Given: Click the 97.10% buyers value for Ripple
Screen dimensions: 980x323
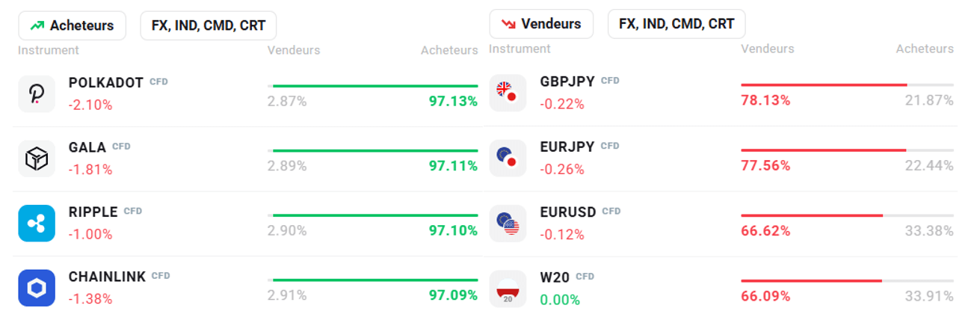Looking at the screenshot, I should pos(453,230).
